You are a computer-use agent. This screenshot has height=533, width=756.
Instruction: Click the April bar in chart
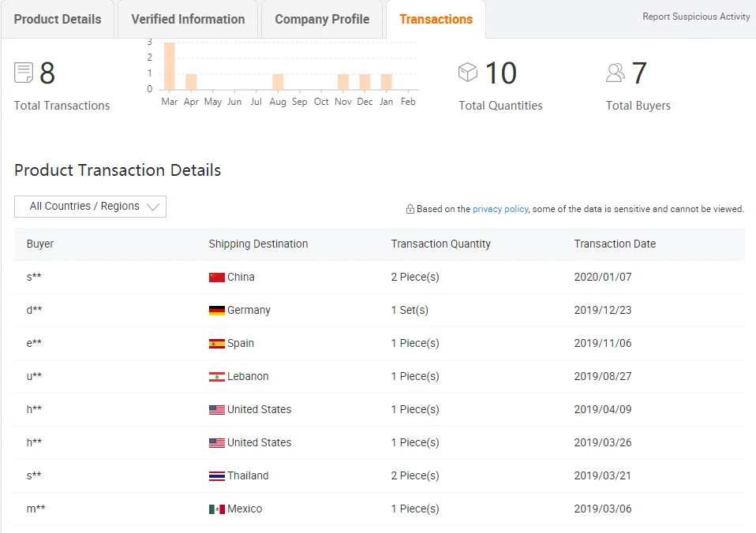pyautogui.click(x=191, y=82)
